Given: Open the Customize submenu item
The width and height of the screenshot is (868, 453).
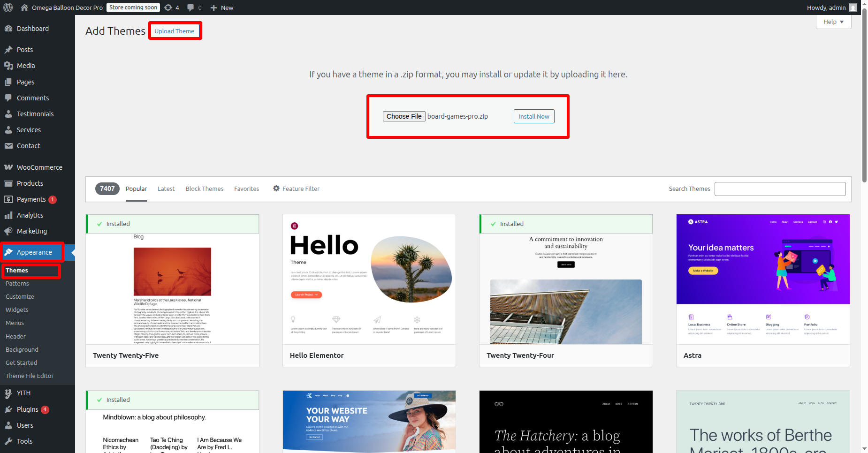Looking at the screenshot, I should coord(20,297).
